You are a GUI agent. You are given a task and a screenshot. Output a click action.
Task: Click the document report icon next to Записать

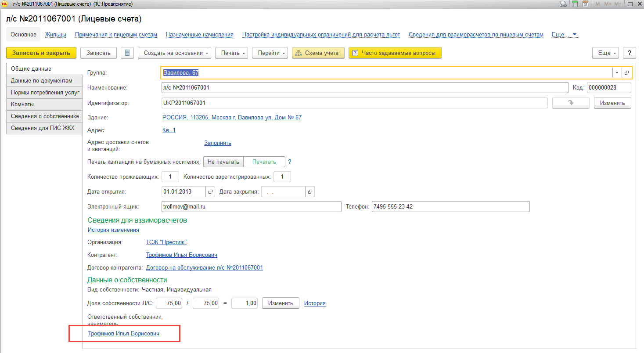pos(127,53)
